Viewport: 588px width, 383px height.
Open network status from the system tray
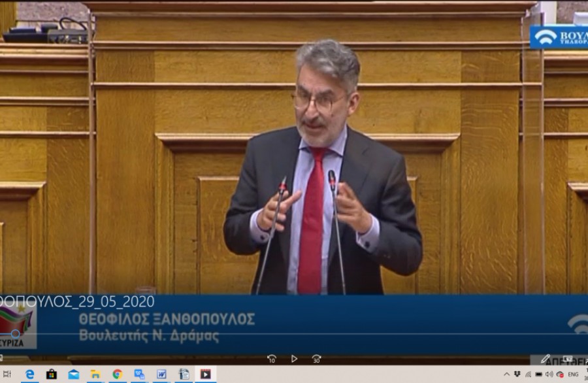(x=527, y=375)
